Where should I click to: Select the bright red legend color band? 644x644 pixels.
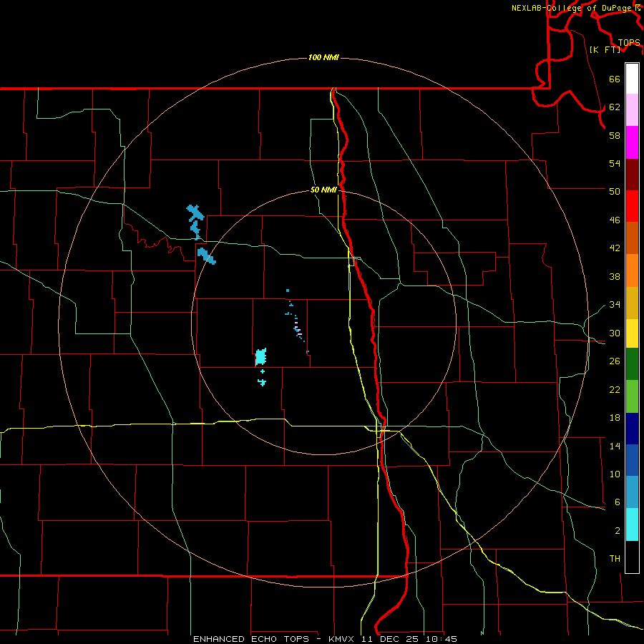[632, 206]
